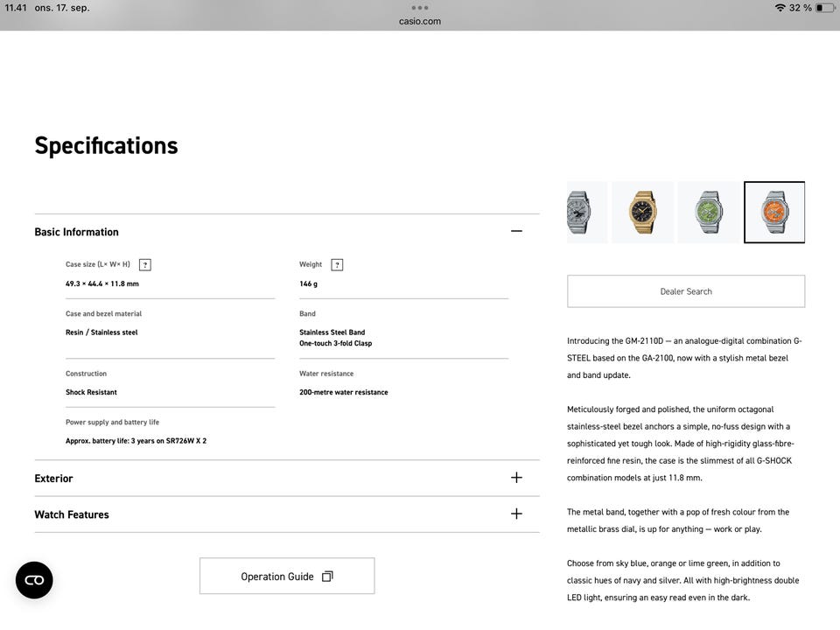840x630 pixels.
Task: Click the external-link icon in Operation Guide
Action: [x=327, y=577]
